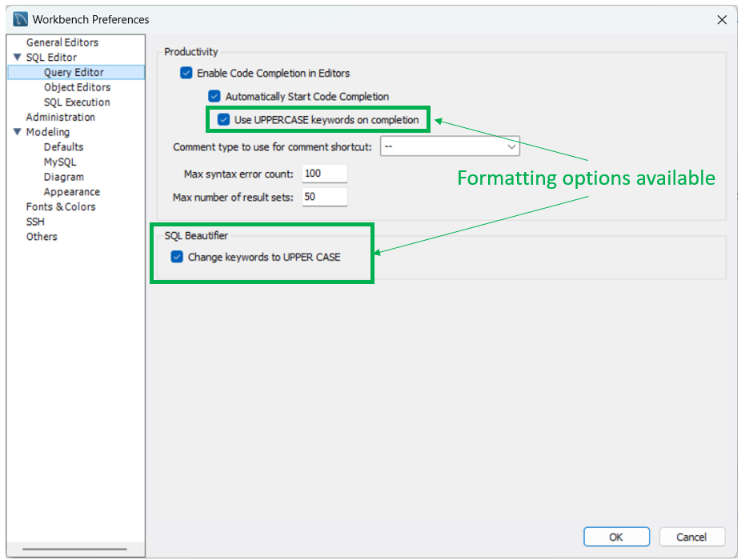Click OK to save preferences
Viewport: 741px width, 560px height.
[616, 537]
